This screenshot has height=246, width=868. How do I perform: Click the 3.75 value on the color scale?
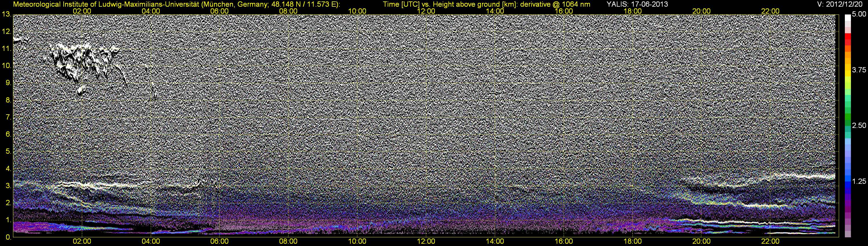tap(859, 70)
